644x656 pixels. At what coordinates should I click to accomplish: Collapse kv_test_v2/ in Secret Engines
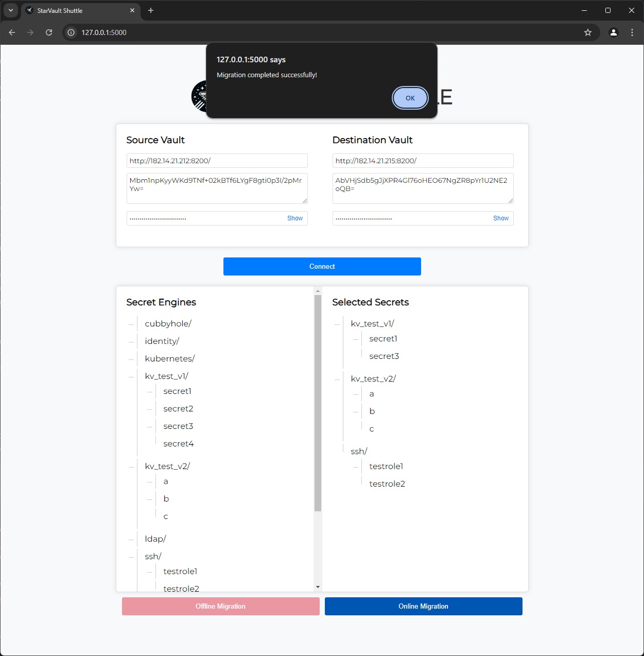[x=131, y=467]
